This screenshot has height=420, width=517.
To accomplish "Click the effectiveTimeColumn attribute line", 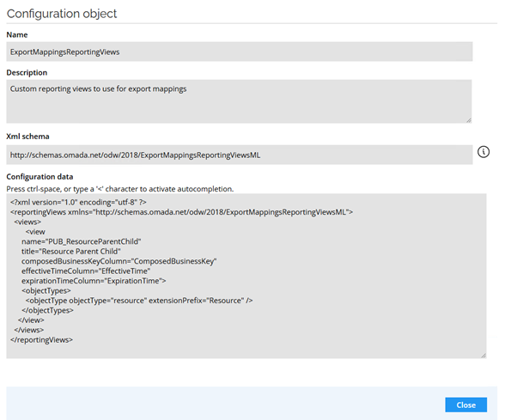I will tap(86, 271).
